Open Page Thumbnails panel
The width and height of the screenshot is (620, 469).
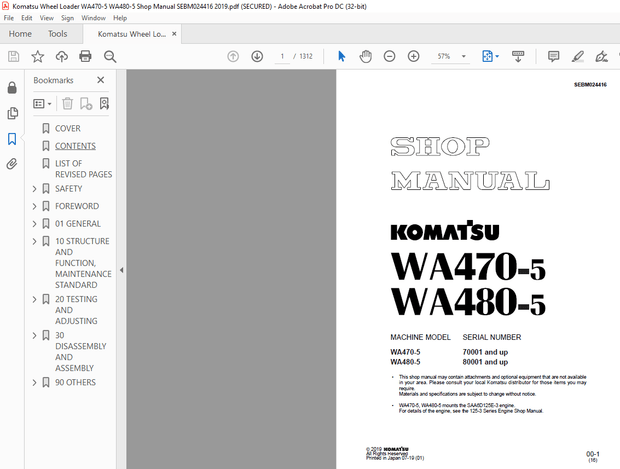pyautogui.click(x=12, y=113)
